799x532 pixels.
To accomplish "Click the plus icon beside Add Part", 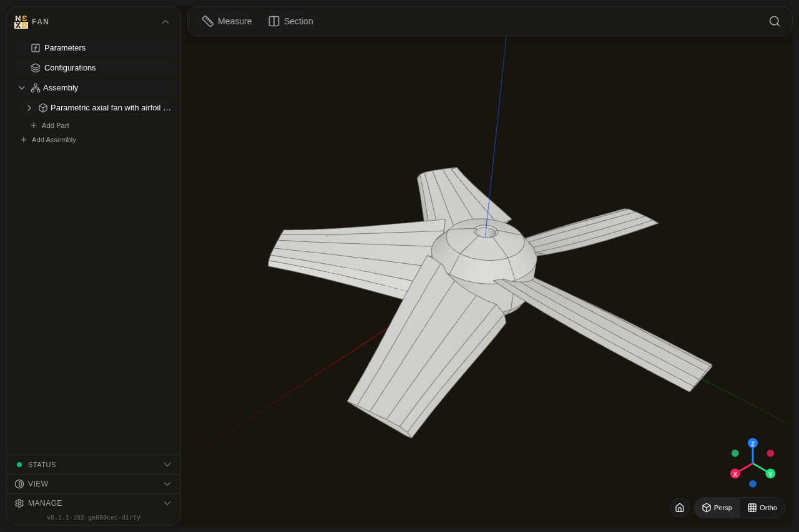I will (x=34, y=125).
